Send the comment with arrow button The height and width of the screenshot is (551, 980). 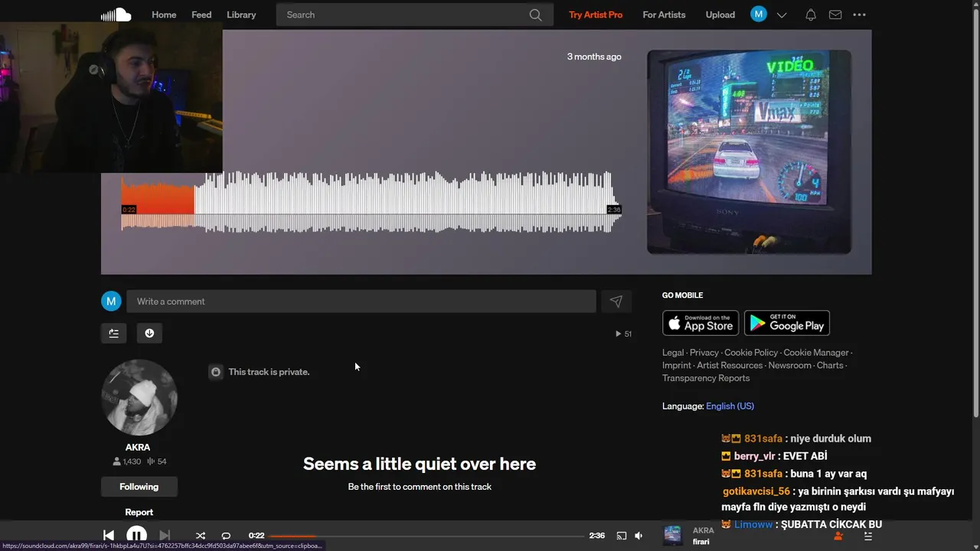coord(616,302)
